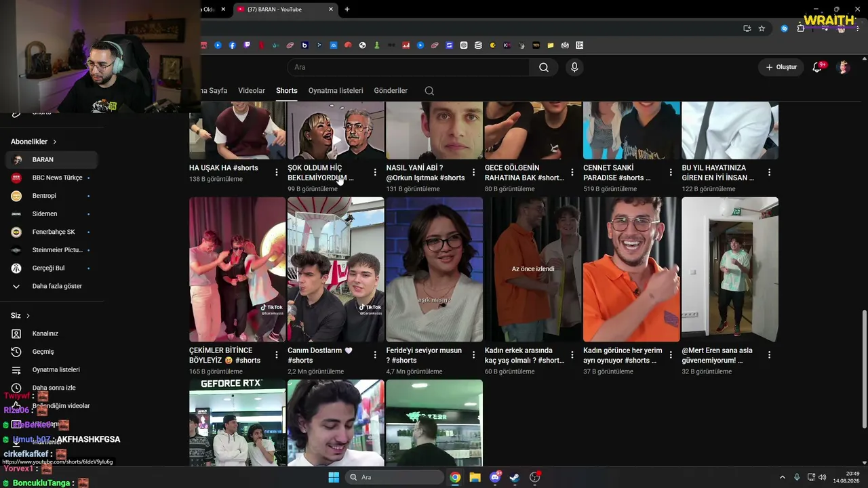The width and height of the screenshot is (868, 488).
Task: Open the Oluştur create menu
Action: tap(781, 67)
